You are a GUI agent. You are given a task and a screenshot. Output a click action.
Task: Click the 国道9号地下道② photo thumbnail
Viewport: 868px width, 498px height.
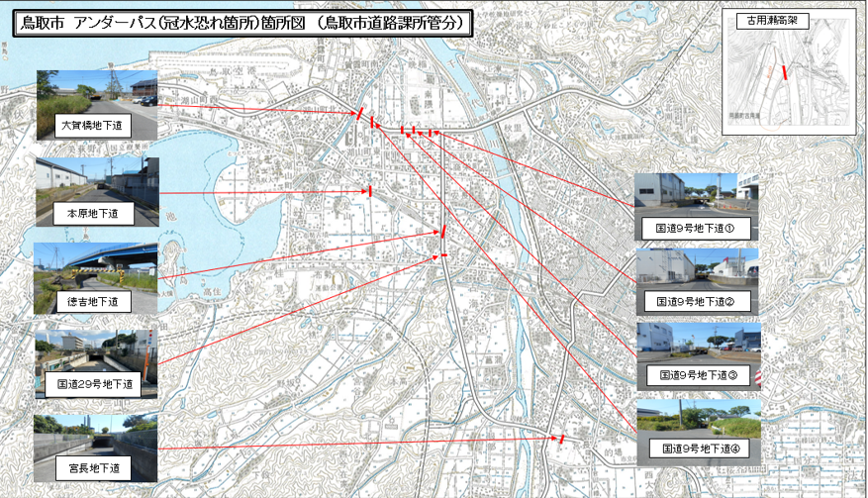(x=697, y=282)
